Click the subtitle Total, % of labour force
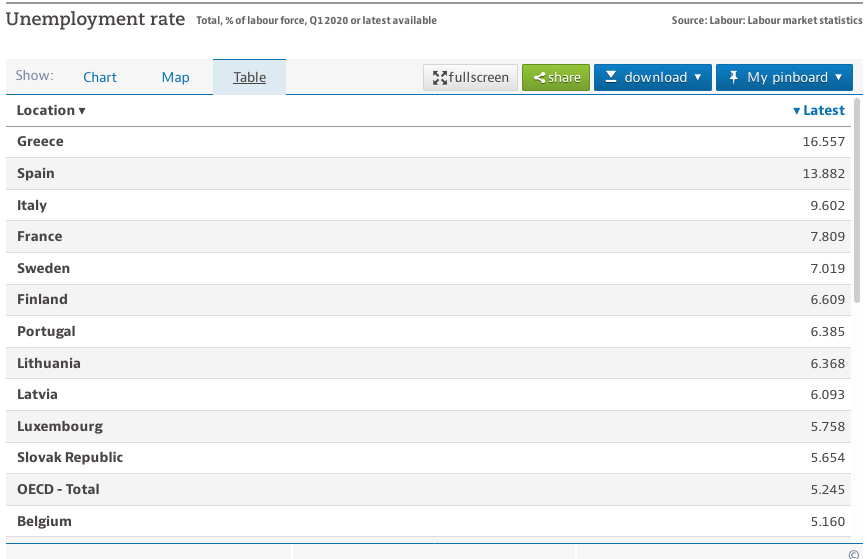Viewport: 868px width, 559px height. point(316,20)
